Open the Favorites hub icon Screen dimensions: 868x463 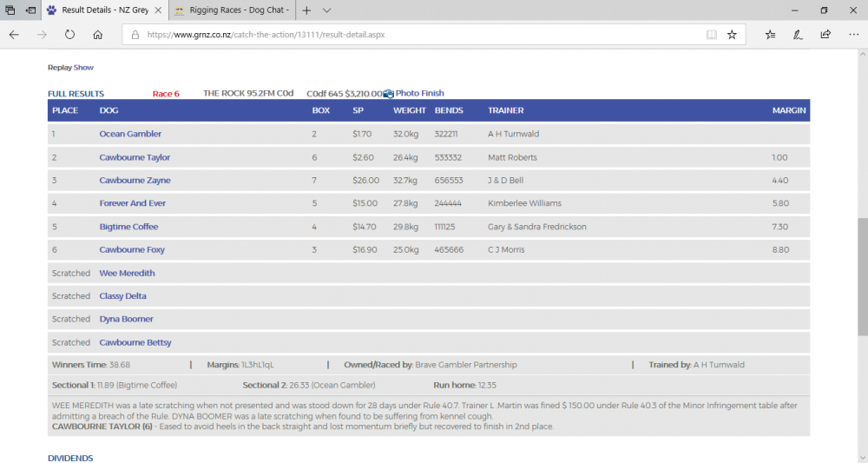coord(771,35)
